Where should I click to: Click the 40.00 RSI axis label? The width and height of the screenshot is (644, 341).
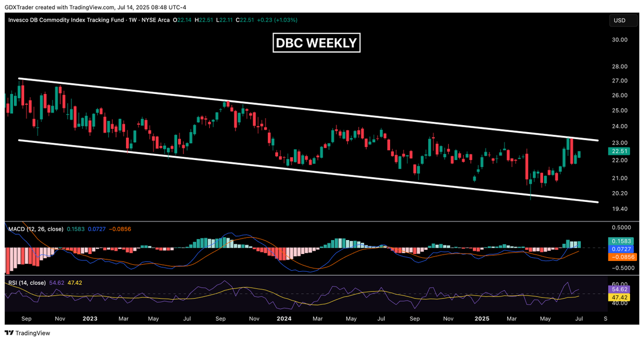click(620, 303)
